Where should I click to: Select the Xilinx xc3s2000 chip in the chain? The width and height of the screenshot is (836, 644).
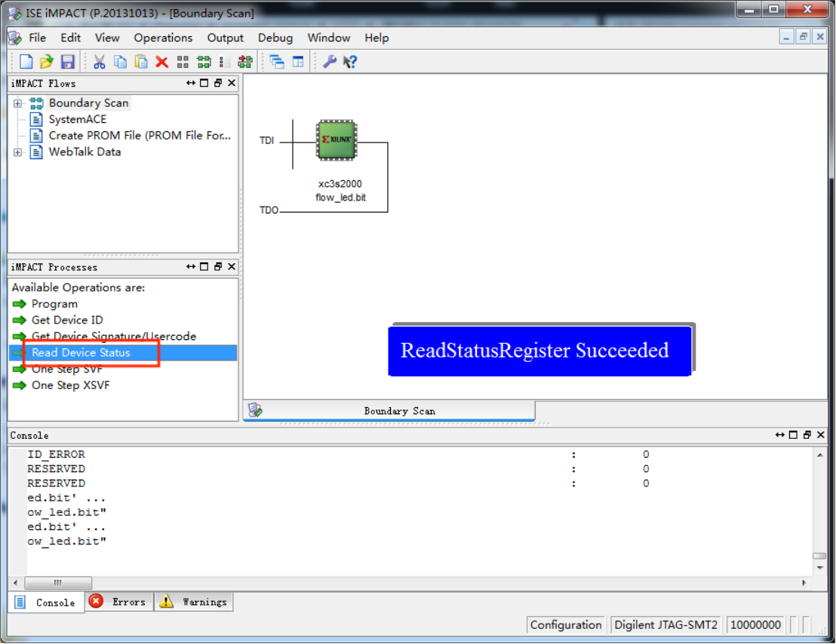point(337,140)
